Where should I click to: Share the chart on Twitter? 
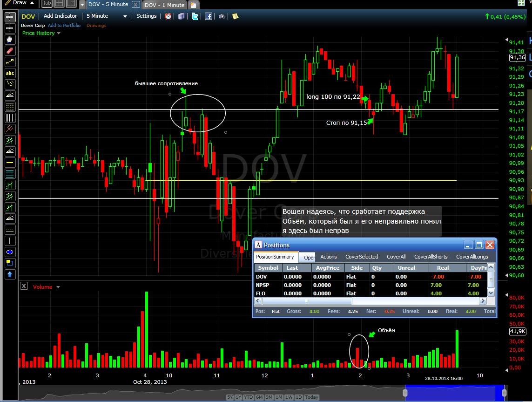195,16
